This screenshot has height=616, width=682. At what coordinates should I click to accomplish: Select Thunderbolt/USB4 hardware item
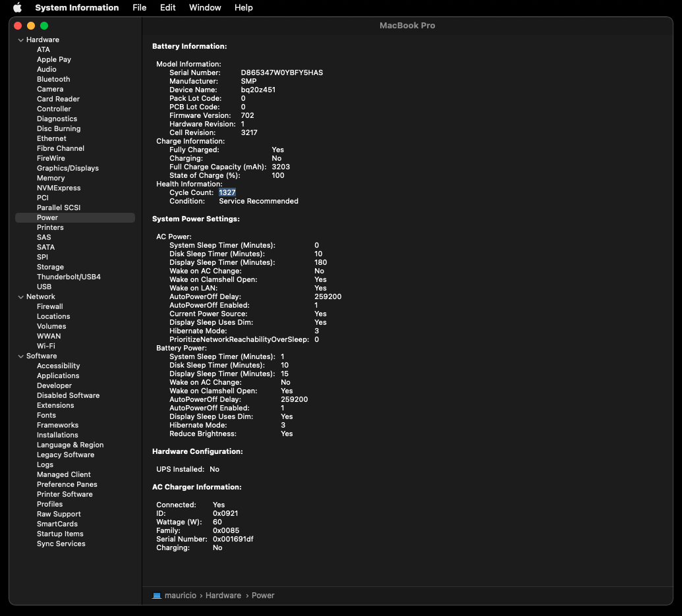(69, 277)
